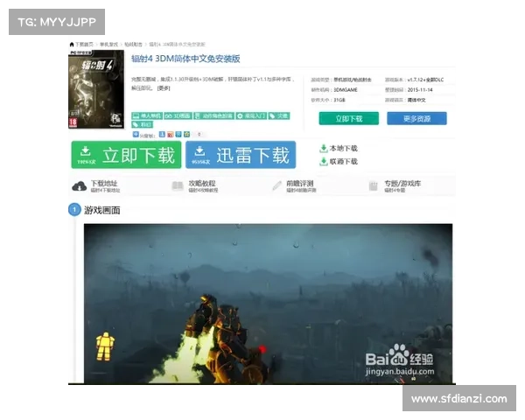The width and height of the screenshot is (525, 420).
Task: Open the Fallout 4 gameplay screenshot
Action: coord(268,304)
